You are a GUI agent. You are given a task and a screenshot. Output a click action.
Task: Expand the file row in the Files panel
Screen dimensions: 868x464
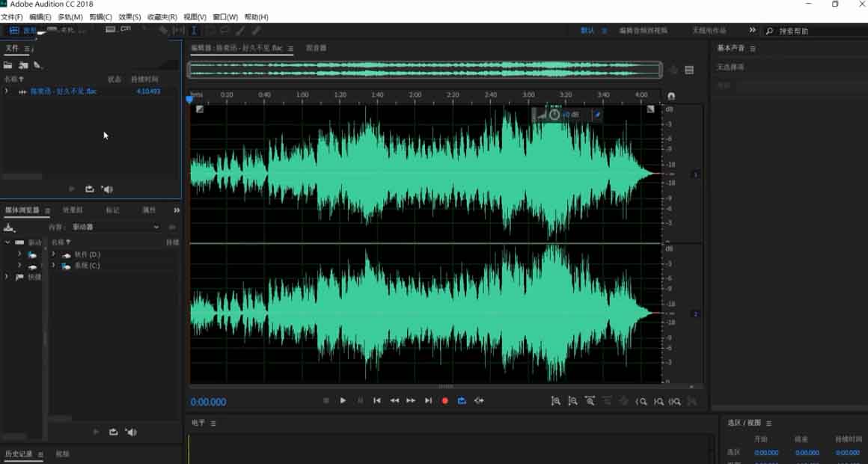pos(7,91)
